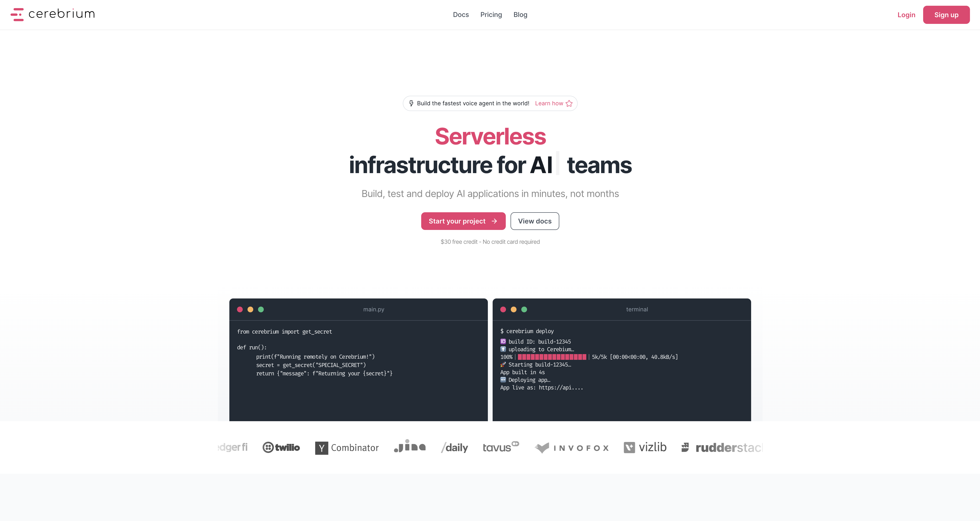Click the daily logo
The height and width of the screenshot is (521, 980).
click(x=454, y=447)
